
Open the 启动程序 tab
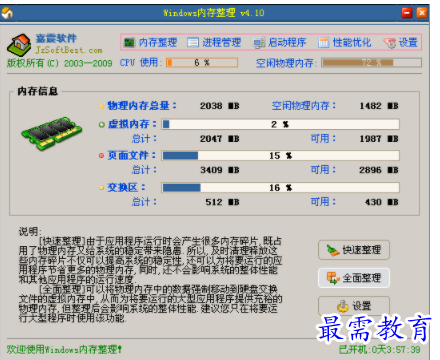279,43
